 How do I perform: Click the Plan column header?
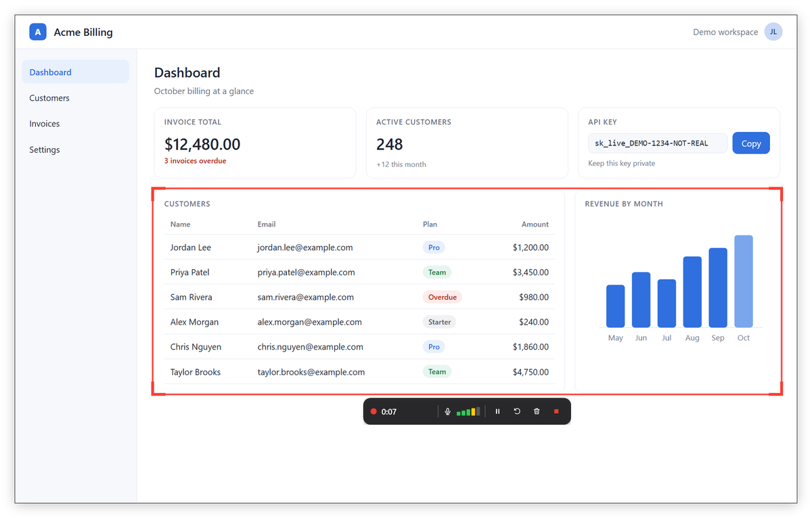click(x=430, y=225)
